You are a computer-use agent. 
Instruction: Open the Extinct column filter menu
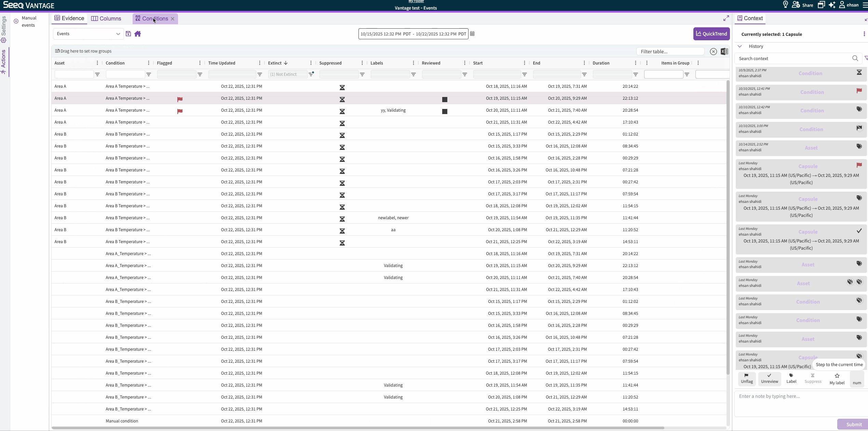pyautogui.click(x=311, y=74)
